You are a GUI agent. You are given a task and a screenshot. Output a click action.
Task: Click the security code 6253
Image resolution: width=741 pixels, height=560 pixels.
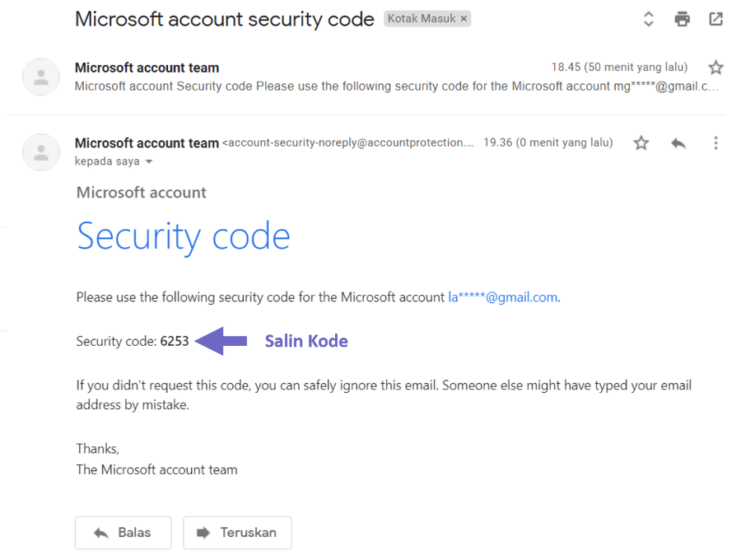[175, 341]
